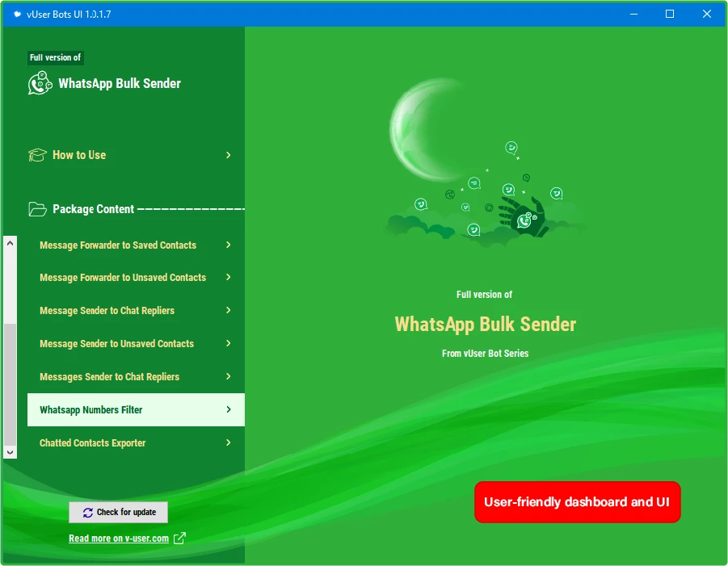The height and width of the screenshot is (566, 728).
Task: Select Whatsapp Numbers Filter item
Action: tap(136, 409)
